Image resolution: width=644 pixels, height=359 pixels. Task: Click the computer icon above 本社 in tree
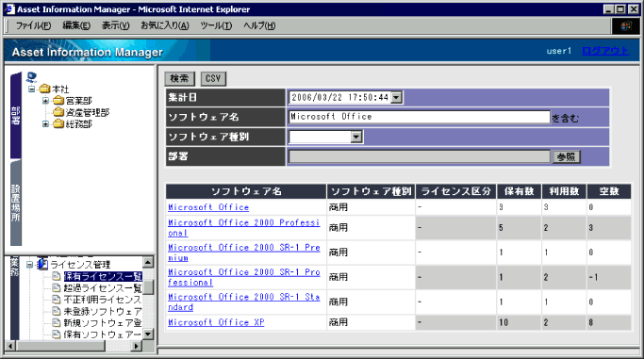[32, 77]
